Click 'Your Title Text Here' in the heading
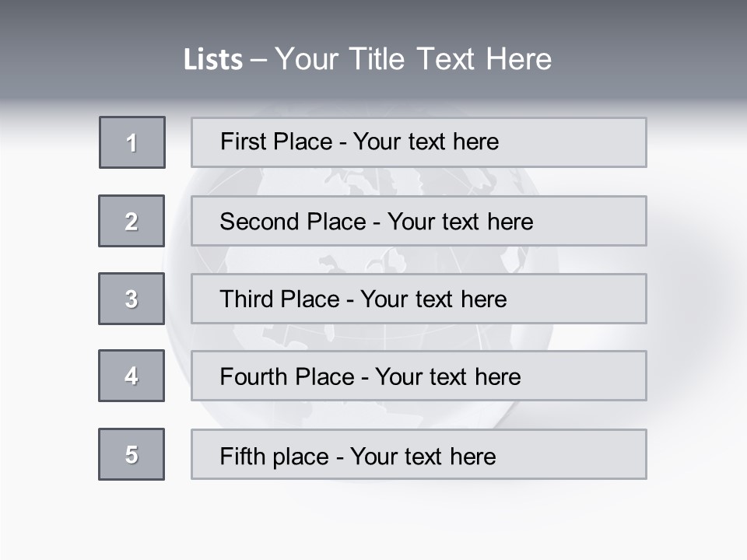Viewport: 747px width, 560px height. 413,59
